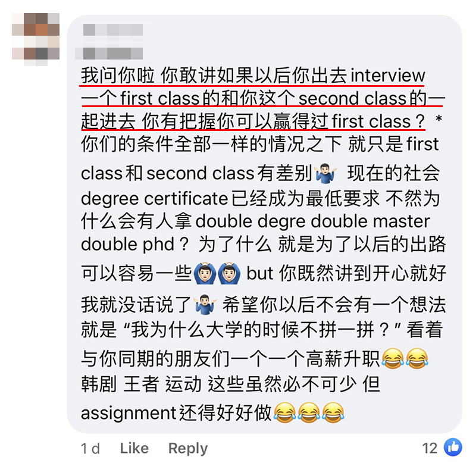Click the middle laughing emoji after 还得好好做
The height and width of the screenshot is (463, 476).
pyautogui.click(x=309, y=412)
